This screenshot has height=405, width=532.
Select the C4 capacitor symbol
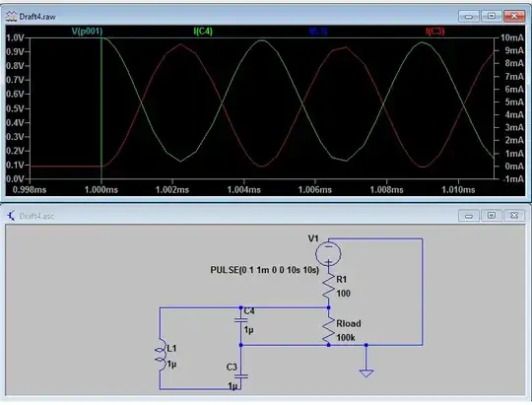coord(241,320)
